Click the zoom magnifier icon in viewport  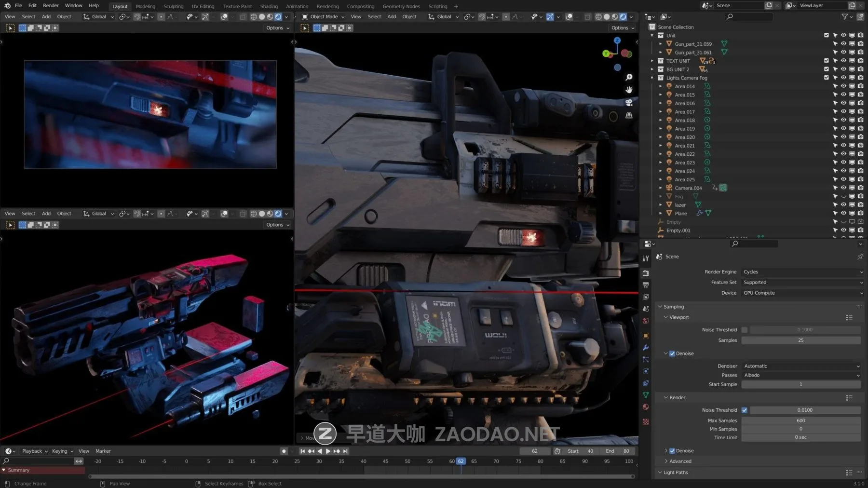629,77
